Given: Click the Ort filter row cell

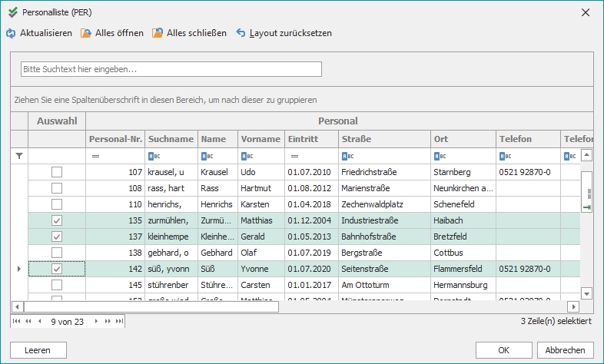Looking at the screenshot, I should (463, 156).
